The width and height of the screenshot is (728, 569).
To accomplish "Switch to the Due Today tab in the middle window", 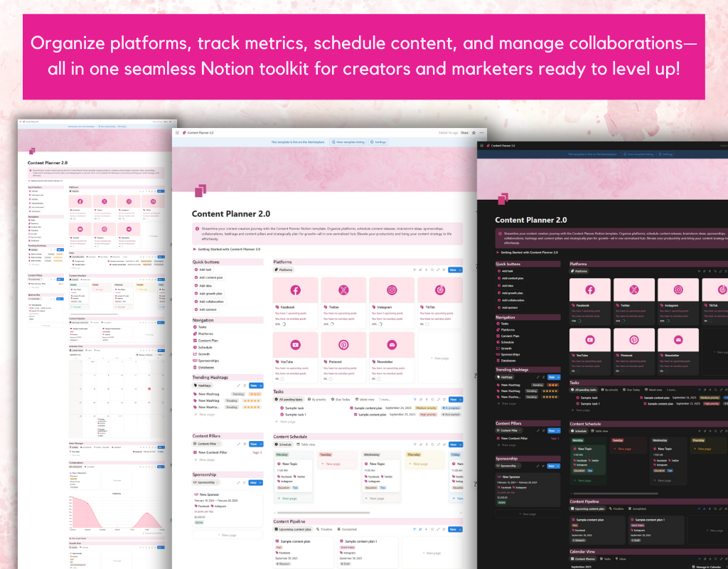I will click(x=341, y=400).
